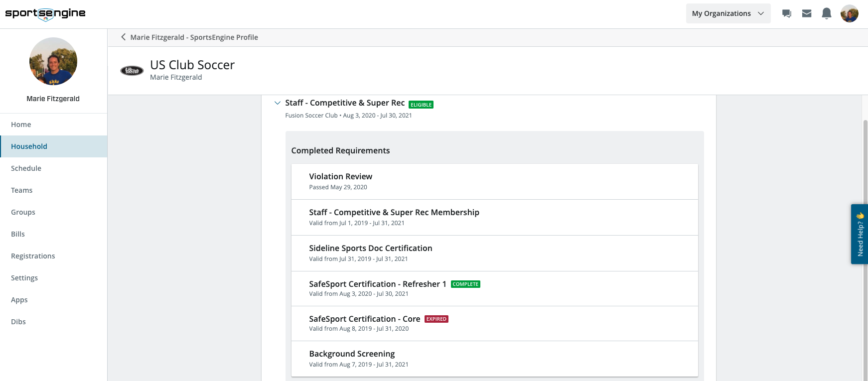Open the SafeSport Certification - Core row

[494, 323]
